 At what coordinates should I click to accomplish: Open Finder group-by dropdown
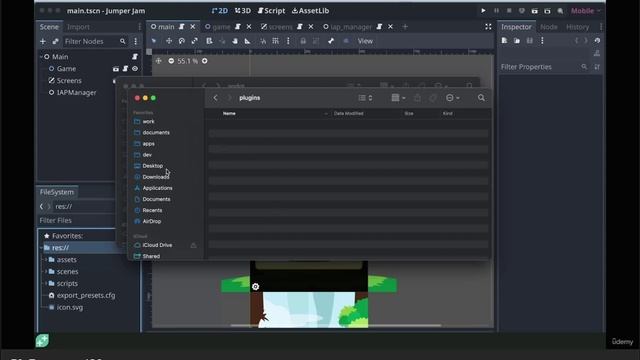(x=398, y=98)
